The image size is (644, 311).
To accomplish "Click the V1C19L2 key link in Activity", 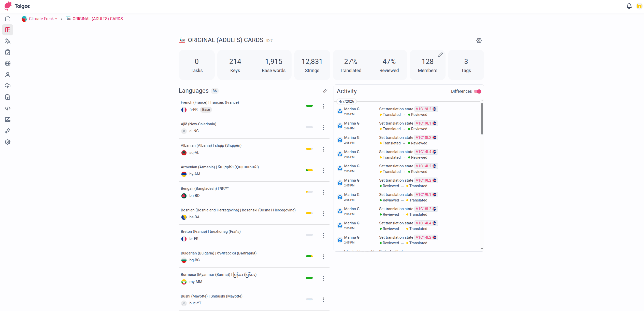I will pyautogui.click(x=423, y=109).
